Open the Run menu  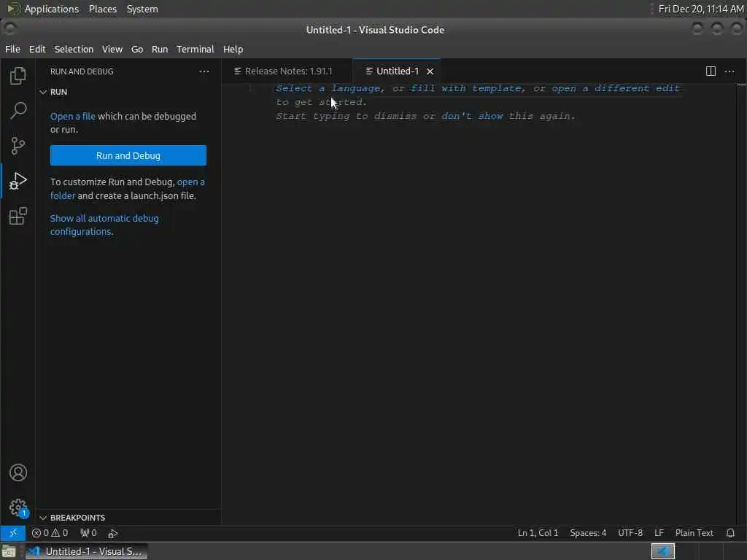[x=160, y=49]
